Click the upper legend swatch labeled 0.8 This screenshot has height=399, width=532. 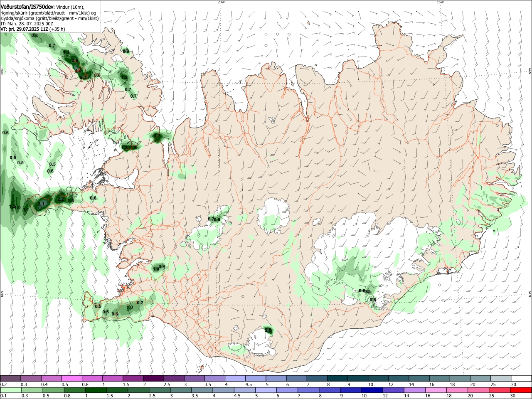92,379
